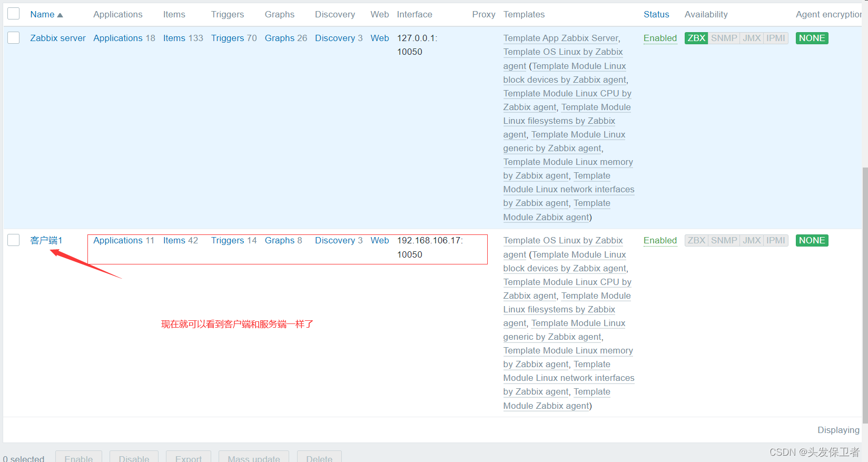Open Discovery for Zabbix server

click(335, 38)
